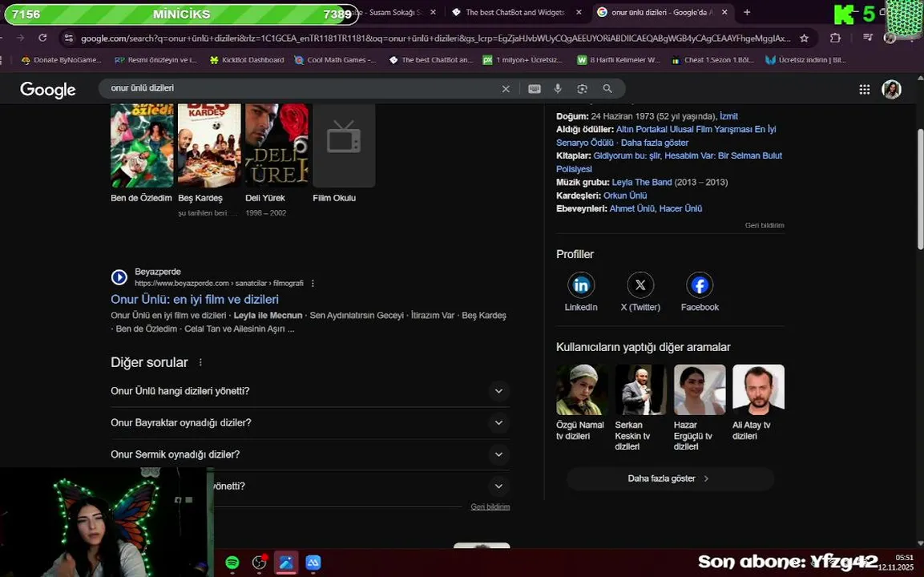Open Chrome media control icon

[867, 38]
